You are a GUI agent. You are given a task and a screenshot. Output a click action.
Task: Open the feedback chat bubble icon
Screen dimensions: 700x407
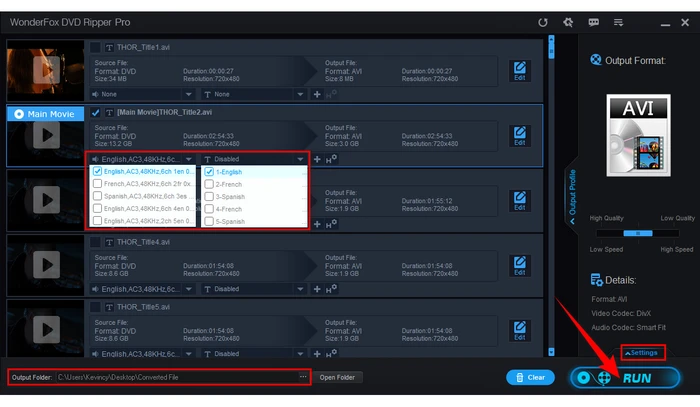coord(593,22)
